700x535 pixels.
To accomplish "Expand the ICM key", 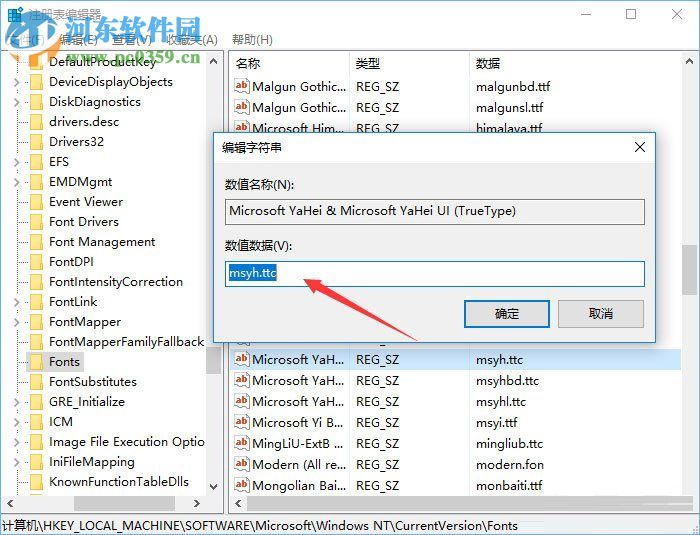I will [17, 422].
